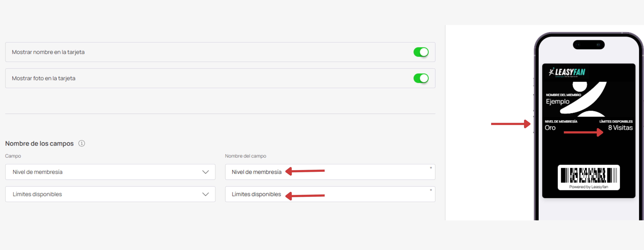
Task: Click the phone's dynamic island notch
Action: point(588,45)
